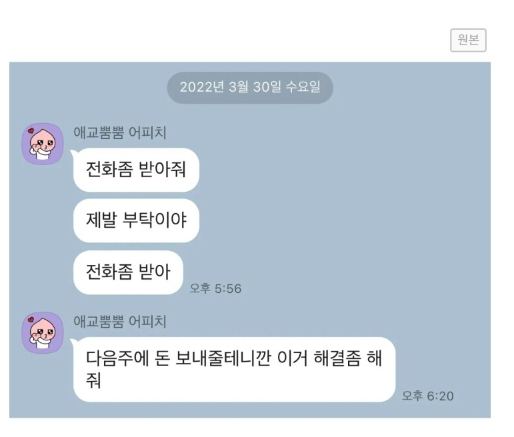This screenshot has width=514, height=437.
Task: Select the message bubble 제발 부탁이야
Action: pyautogui.click(x=136, y=220)
